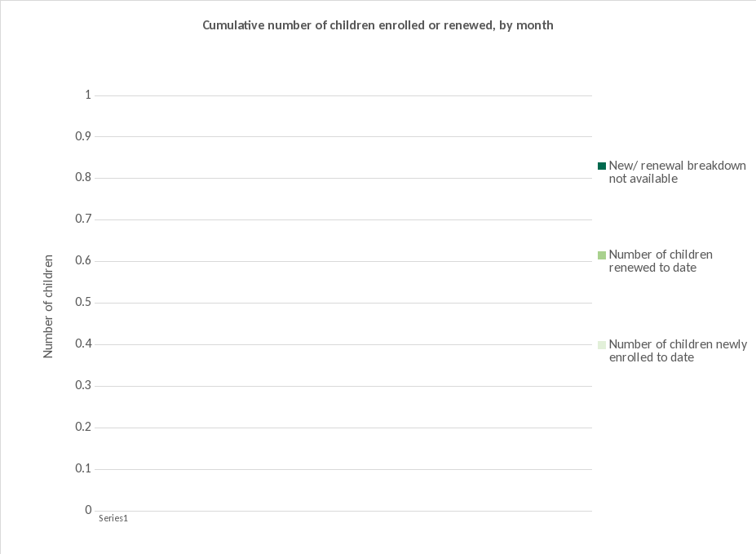Viewport: 756px width, 554px height.
Task: Click the 0 label at axis origin
Action: point(88,511)
